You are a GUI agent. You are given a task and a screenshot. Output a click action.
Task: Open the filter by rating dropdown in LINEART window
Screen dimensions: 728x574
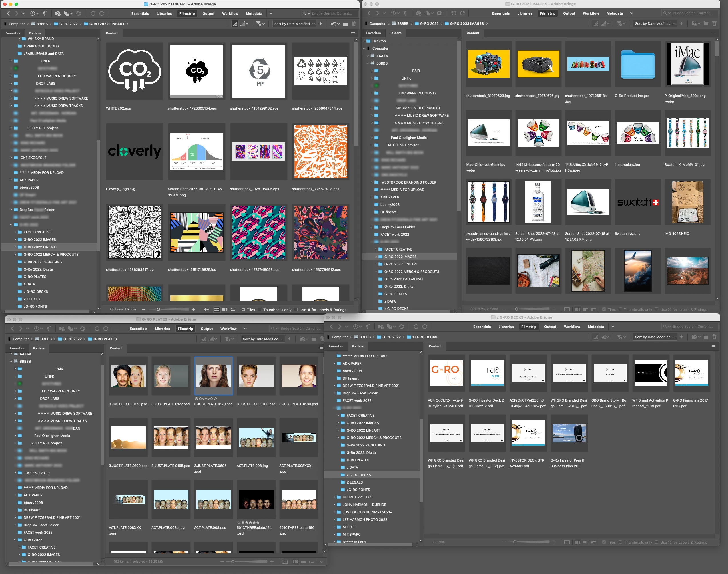(261, 24)
